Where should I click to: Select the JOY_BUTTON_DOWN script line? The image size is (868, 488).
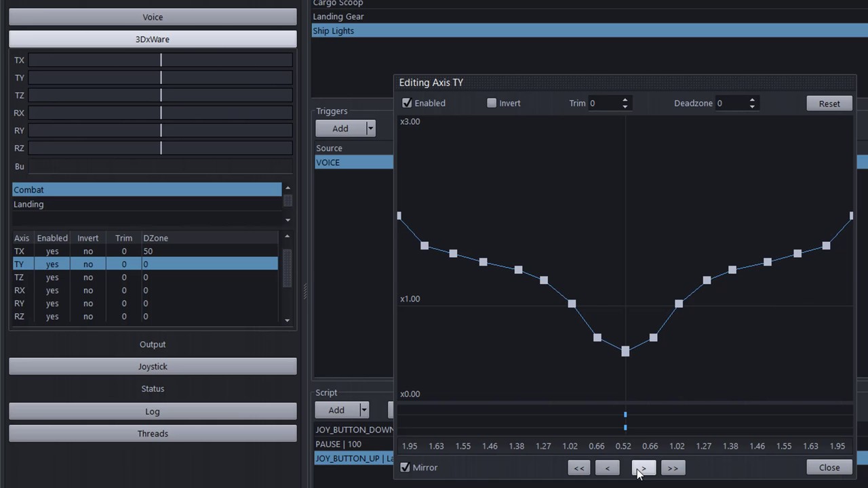pyautogui.click(x=354, y=430)
